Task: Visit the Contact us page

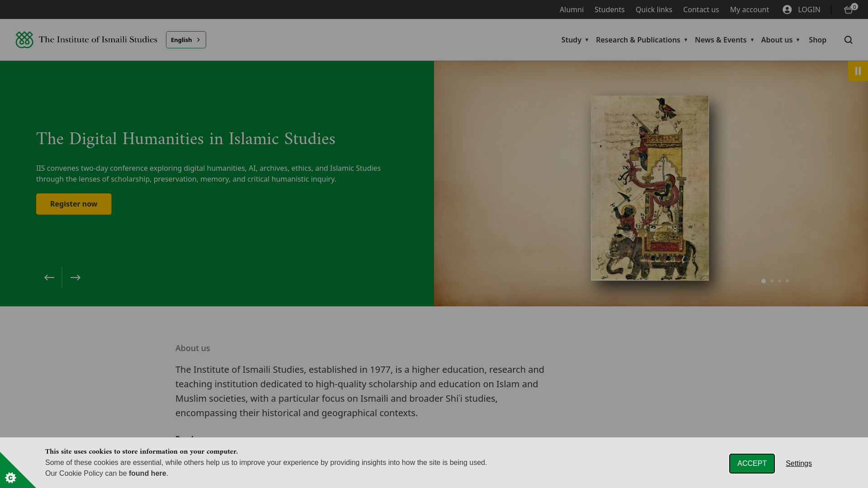Action: click(x=701, y=9)
